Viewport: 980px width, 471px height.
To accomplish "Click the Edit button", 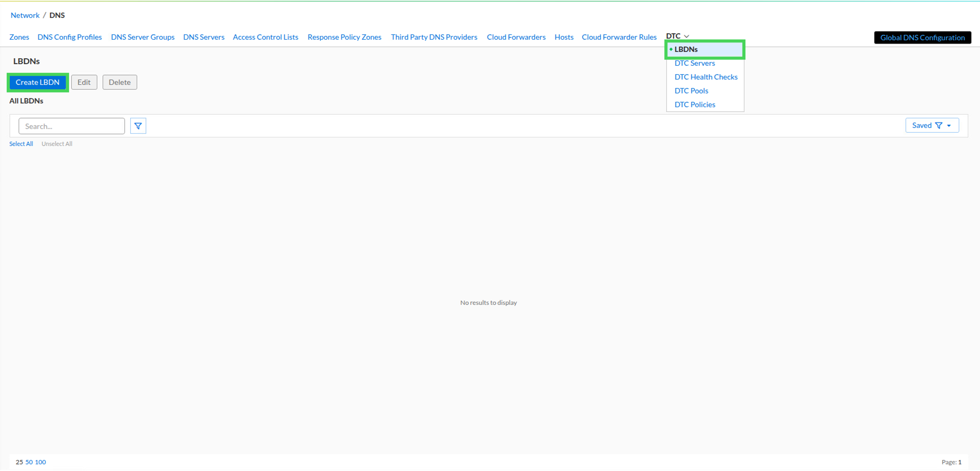I will (x=84, y=82).
